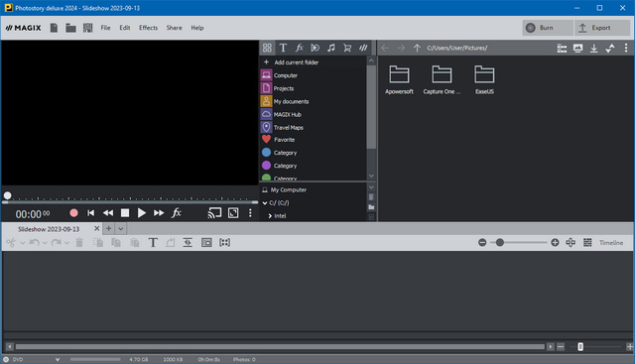Zoom in the timeline with plus button
This screenshot has height=364, width=635.
[x=555, y=243]
